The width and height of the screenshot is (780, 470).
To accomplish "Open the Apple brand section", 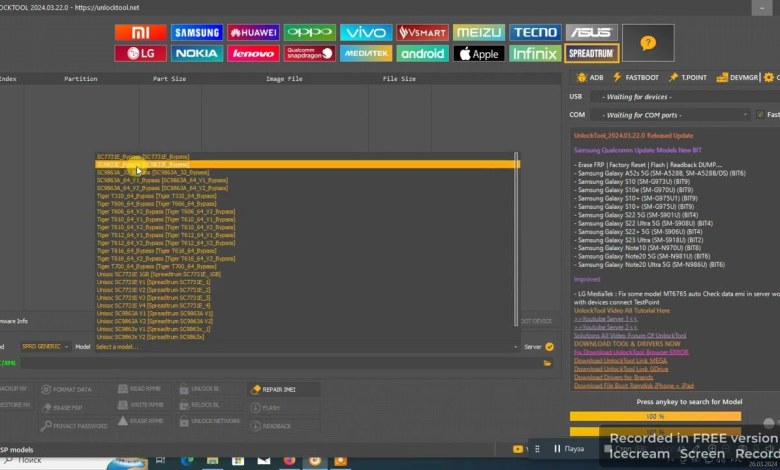I will (x=479, y=53).
